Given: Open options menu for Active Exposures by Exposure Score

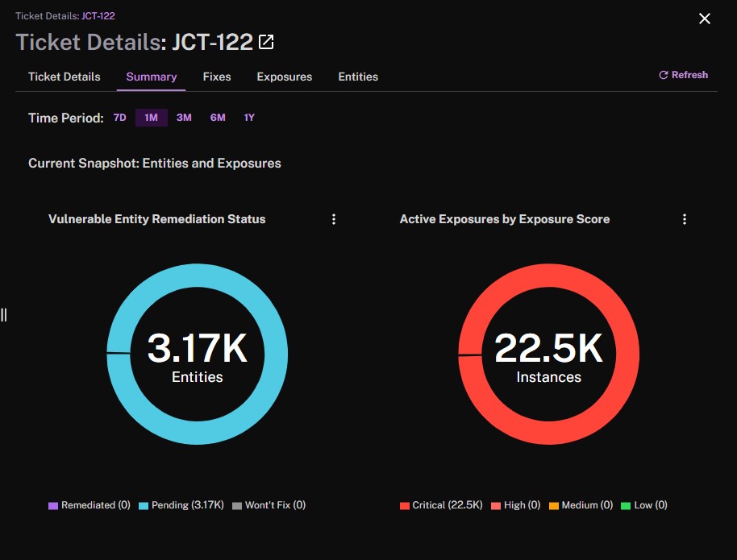Looking at the screenshot, I should [685, 219].
